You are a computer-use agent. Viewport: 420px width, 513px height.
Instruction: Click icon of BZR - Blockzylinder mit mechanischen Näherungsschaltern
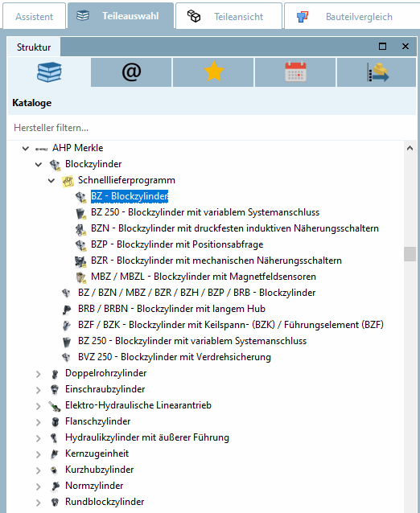(x=80, y=261)
